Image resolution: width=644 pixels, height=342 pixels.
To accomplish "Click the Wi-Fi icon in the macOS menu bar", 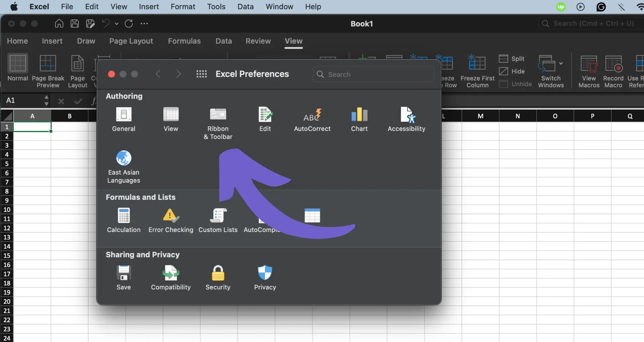I will [640, 7].
